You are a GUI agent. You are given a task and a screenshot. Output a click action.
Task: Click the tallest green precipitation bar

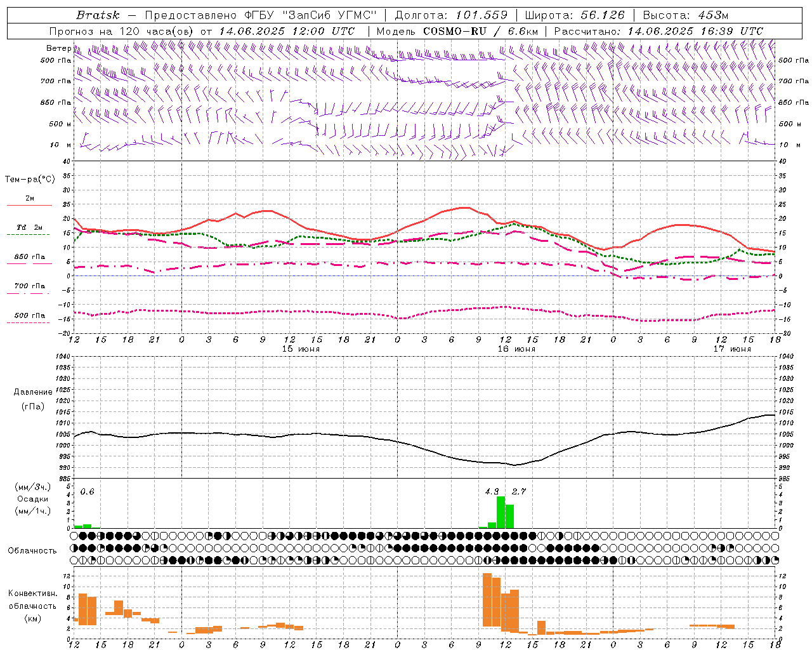(501, 512)
